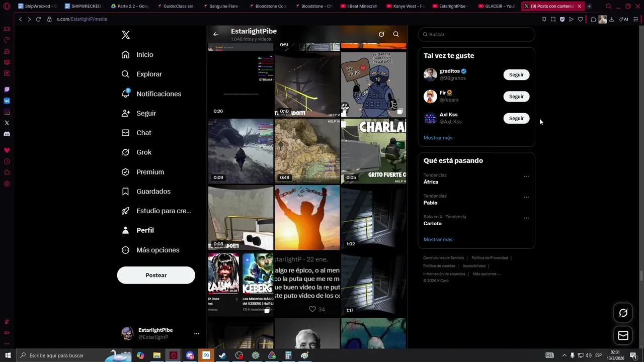Click the search icon in the profile header
Viewport: 644px width, 362px height.
pyautogui.click(x=396, y=34)
